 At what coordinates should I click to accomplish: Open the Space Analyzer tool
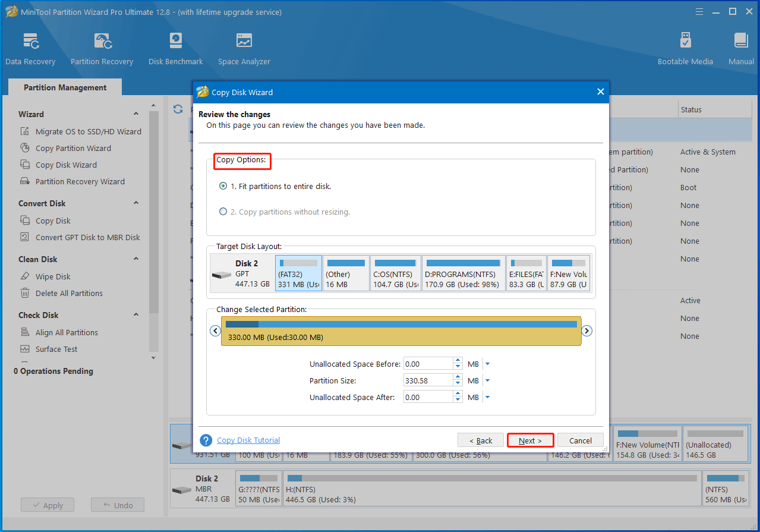point(244,49)
